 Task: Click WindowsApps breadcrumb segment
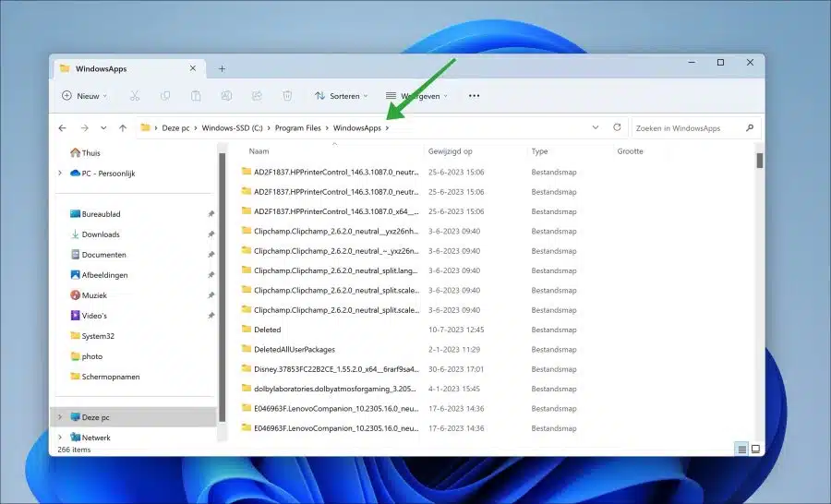pyautogui.click(x=357, y=127)
